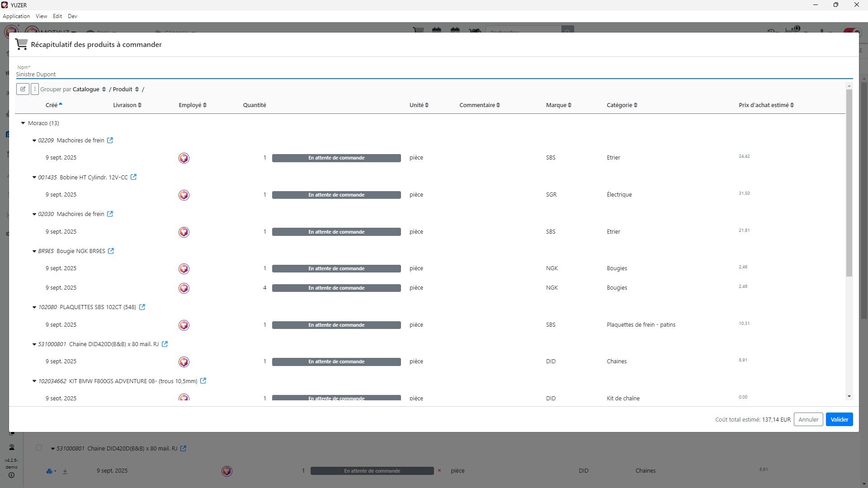Viewport: 868px width, 488px height.
Task: Open external link for Chaine DID420D in the dialog
Action: click(x=165, y=344)
